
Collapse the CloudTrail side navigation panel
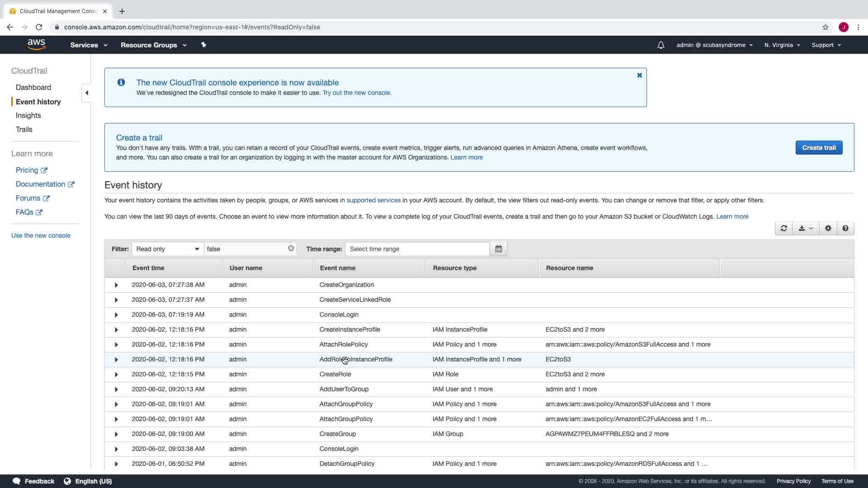pyautogui.click(x=86, y=93)
